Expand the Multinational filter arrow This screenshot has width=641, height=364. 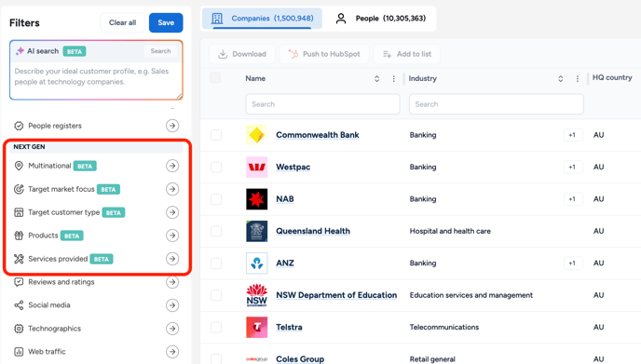tap(172, 166)
